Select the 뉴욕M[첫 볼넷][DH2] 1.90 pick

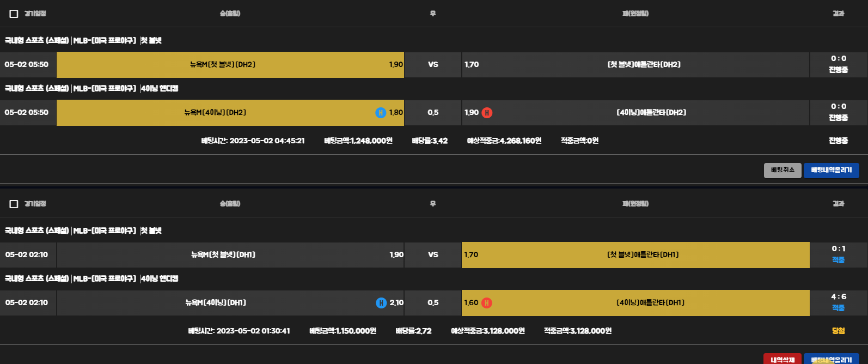(x=230, y=65)
